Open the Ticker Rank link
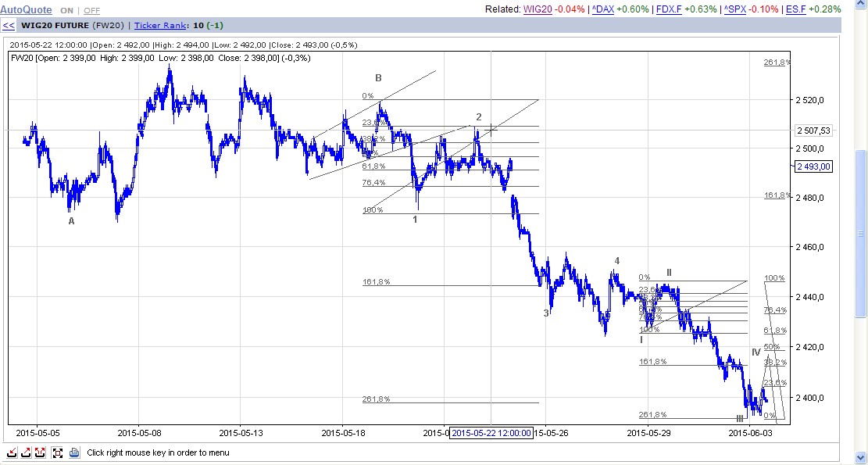 click(159, 26)
